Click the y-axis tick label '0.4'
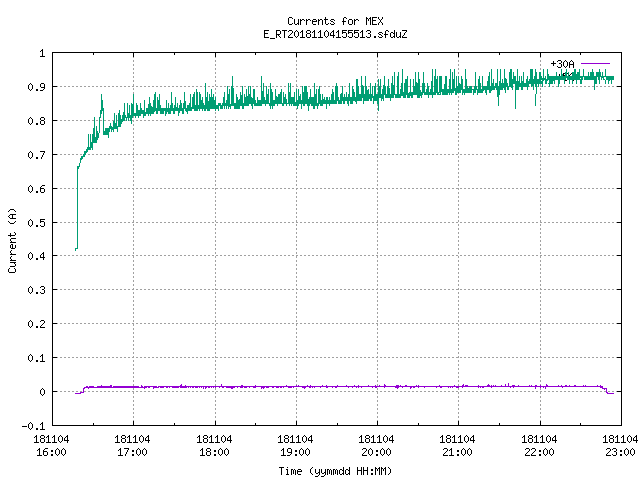Image resolution: width=640 pixels, height=480 pixels. (x=36, y=256)
